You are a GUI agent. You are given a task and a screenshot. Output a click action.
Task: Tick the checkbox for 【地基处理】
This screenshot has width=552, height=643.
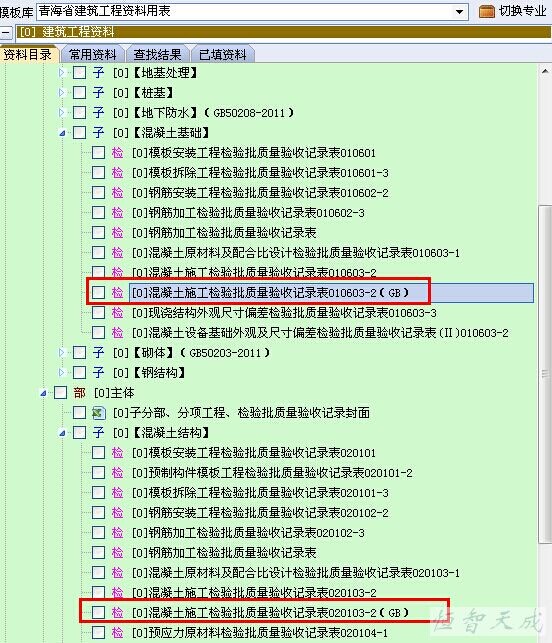point(79,73)
